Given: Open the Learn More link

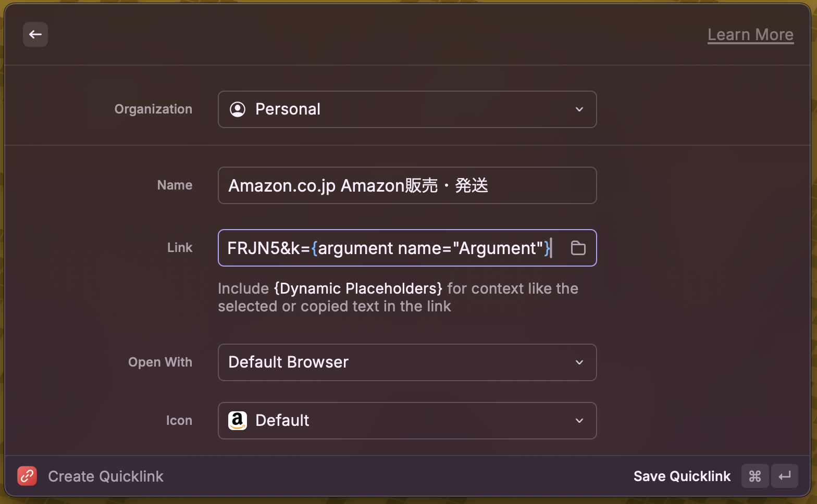Looking at the screenshot, I should pyautogui.click(x=750, y=34).
